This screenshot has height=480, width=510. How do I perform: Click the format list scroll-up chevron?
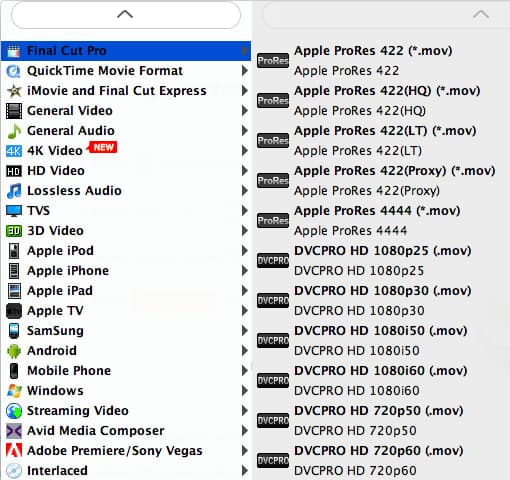[125, 15]
